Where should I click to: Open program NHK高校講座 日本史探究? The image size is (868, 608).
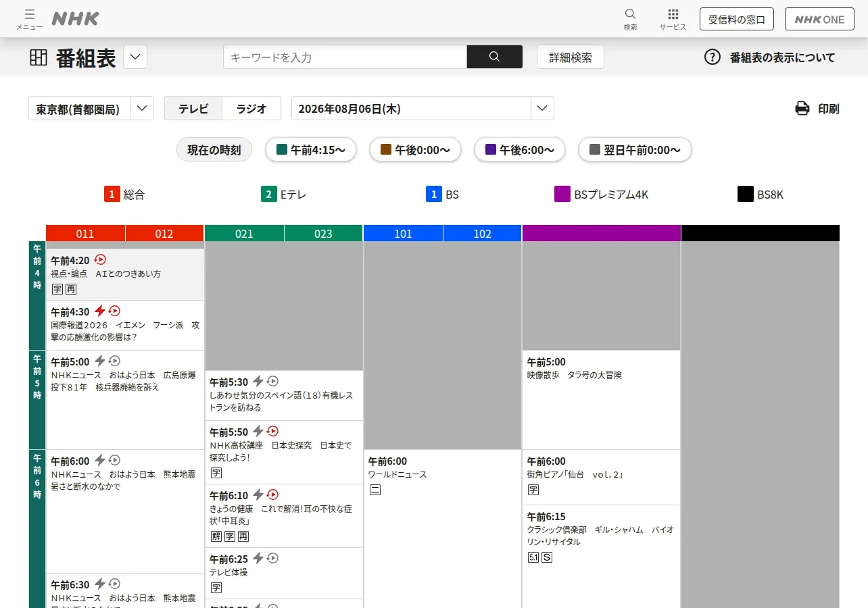click(x=284, y=452)
